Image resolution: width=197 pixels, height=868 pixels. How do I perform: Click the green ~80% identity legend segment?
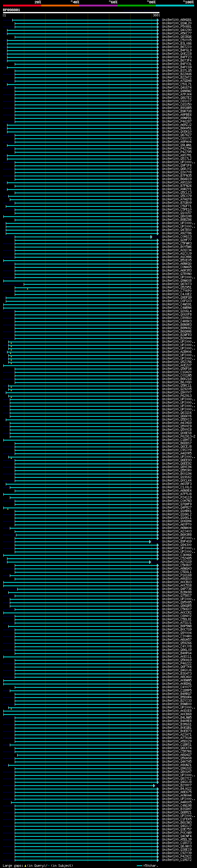pos(137,6)
